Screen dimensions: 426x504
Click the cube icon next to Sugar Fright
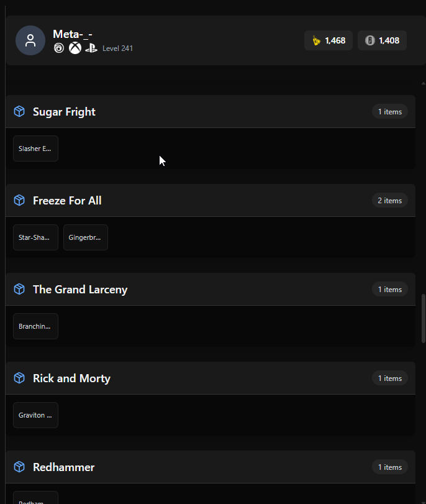click(19, 111)
